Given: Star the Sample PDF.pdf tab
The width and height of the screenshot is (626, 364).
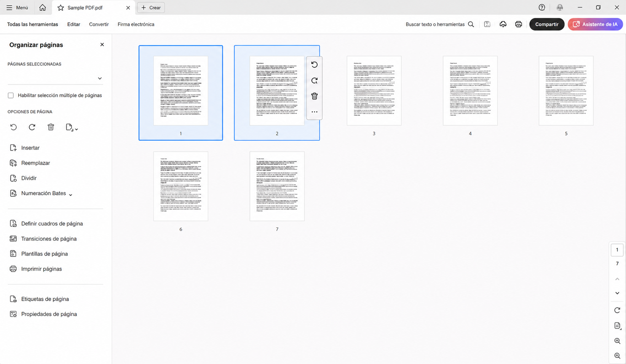Looking at the screenshot, I should (61, 8).
